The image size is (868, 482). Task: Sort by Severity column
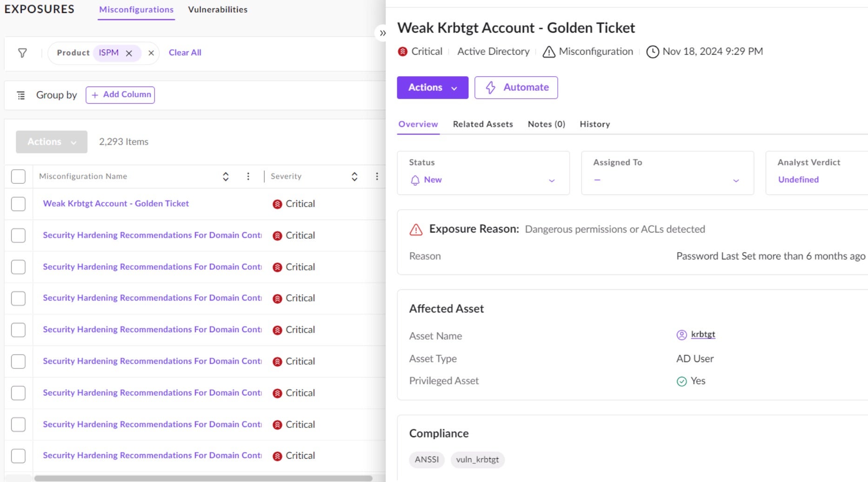(x=354, y=176)
